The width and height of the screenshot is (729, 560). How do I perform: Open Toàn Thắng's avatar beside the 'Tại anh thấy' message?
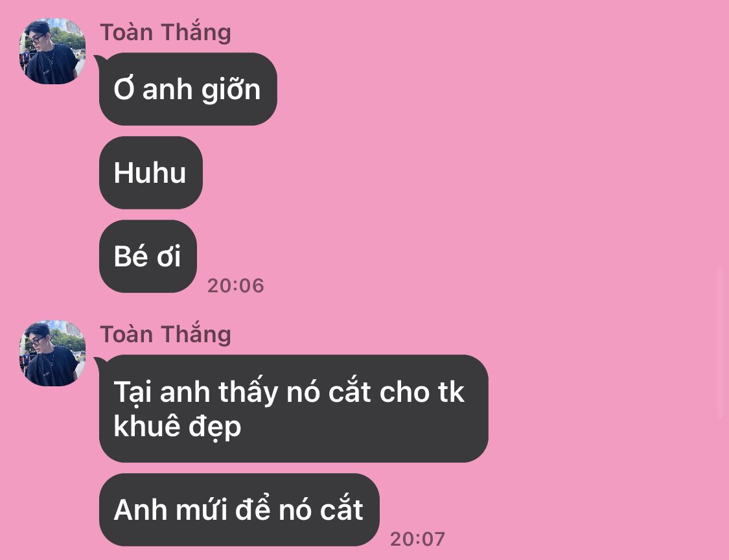(52, 353)
